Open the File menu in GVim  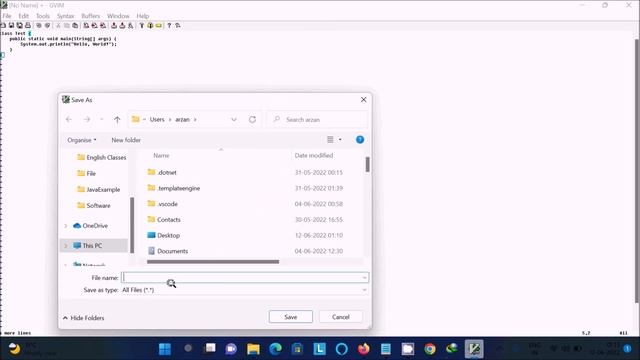click(x=7, y=16)
